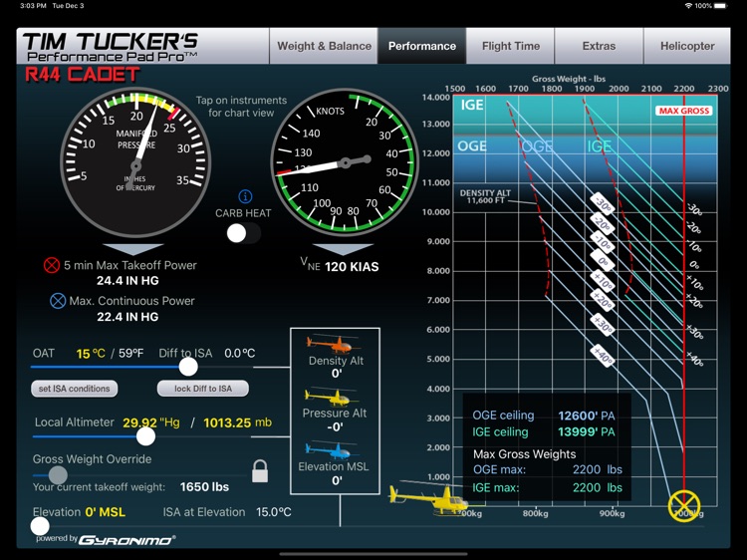Click the set ISA conditions button
The width and height of the screenshot is (747, 560).
pyautogui.click(x=75, y=389)
